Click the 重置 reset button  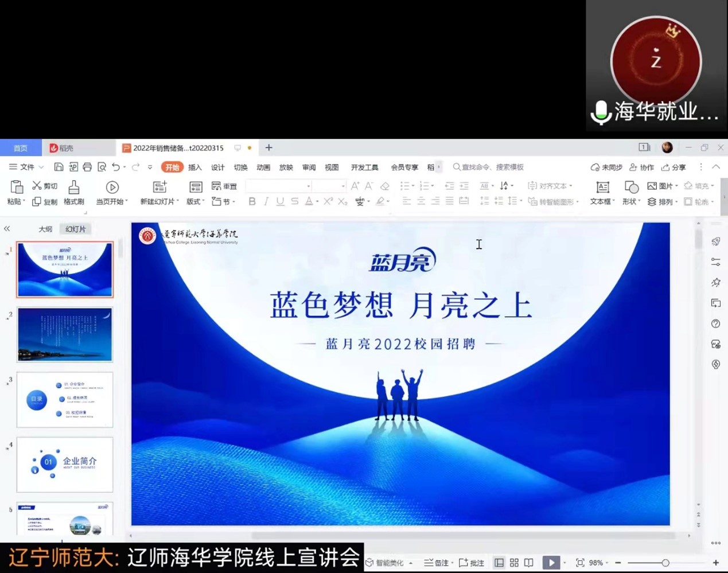224,186
